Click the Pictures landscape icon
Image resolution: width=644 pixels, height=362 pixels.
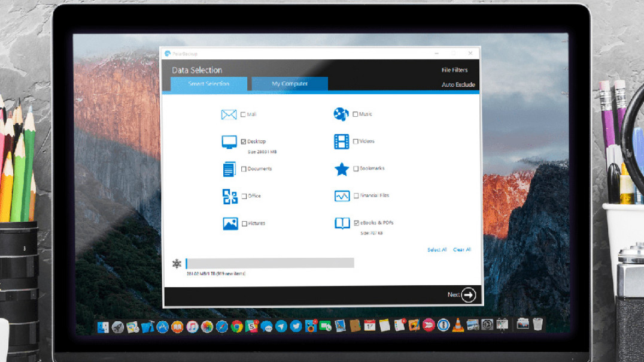230,224
